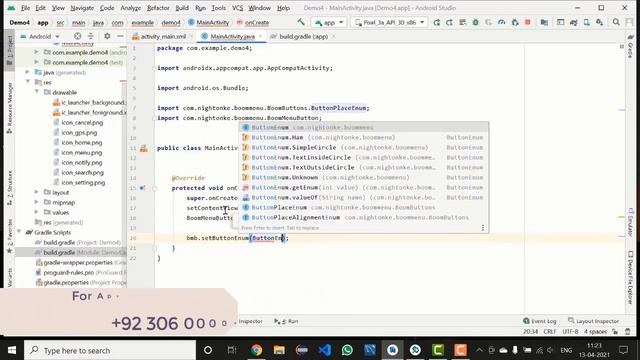Viewport: 640px width, 360px height.
Task: Click the override gutter marker on onCreate line
Action: coord(142,188)
